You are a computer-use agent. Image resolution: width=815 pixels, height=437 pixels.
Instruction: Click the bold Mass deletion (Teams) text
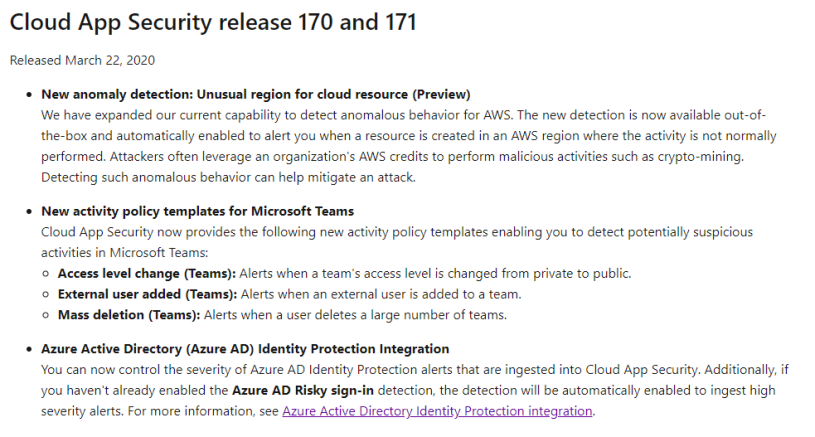point(129,315)
